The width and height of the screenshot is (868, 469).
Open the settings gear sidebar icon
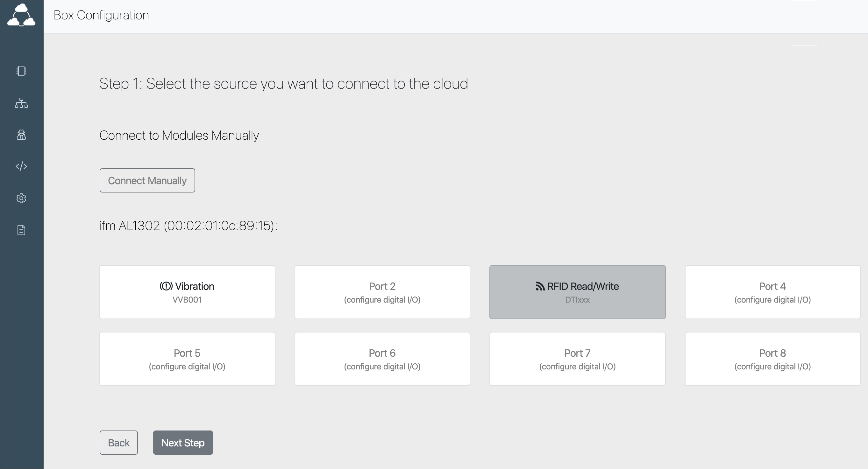pos(21,198)
